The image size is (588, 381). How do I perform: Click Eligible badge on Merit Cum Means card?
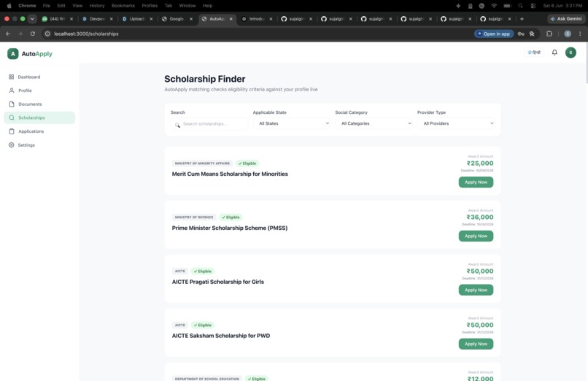tap(247, 163)
